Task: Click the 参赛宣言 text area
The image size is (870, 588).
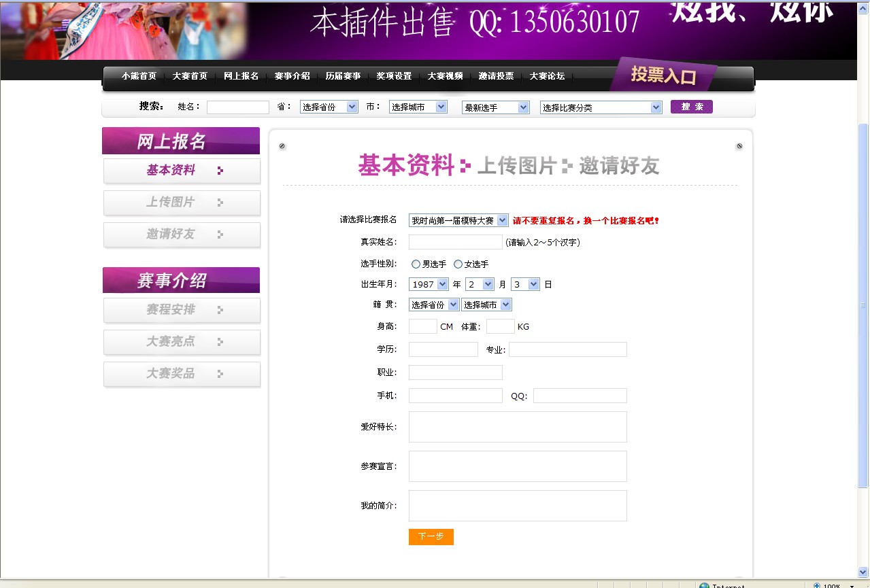Action: point(518,466)
